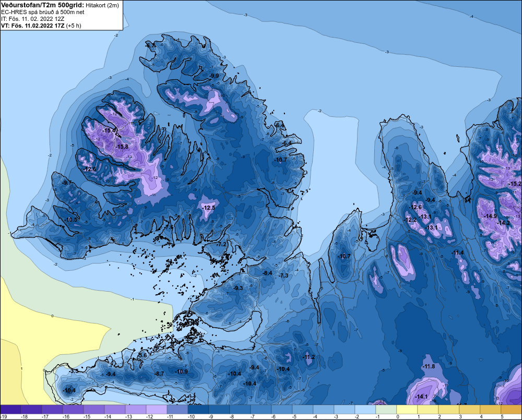This screenshot has width=522, height=420.
Task: Click the legend swatch between -19 and -18
Action: [10, 410]
